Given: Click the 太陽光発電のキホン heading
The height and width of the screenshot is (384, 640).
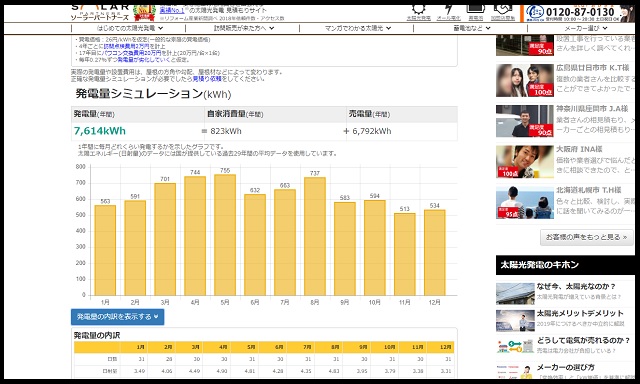Looking at the screenshot, I should click(540, 265).
